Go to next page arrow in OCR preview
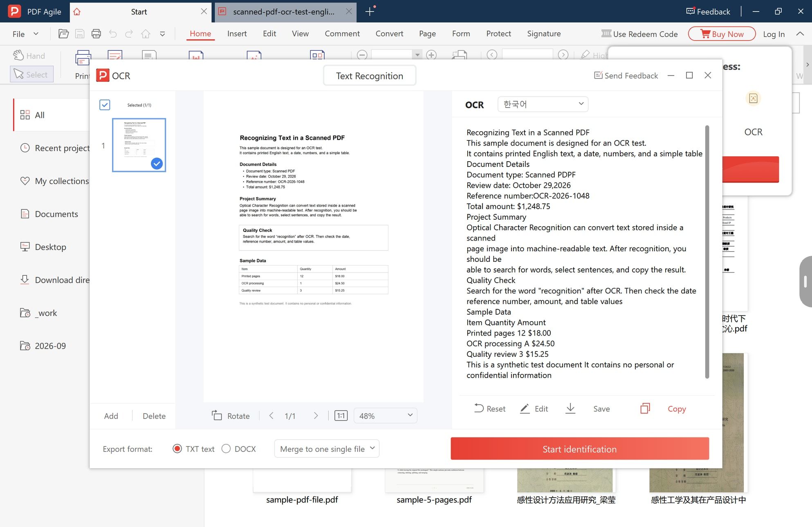 pyautogui.click(x=316, y=416)
